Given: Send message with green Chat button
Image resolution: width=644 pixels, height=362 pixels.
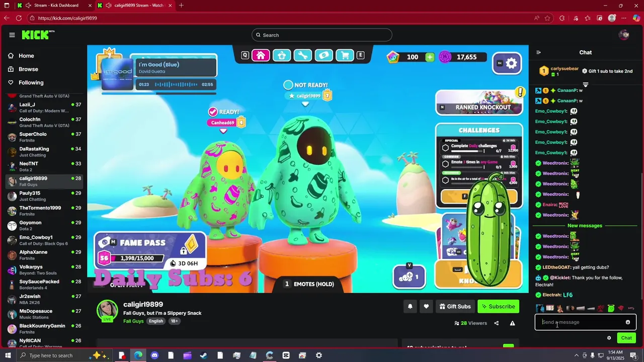Looking at the screenshot, I should (x=626, y=338).
